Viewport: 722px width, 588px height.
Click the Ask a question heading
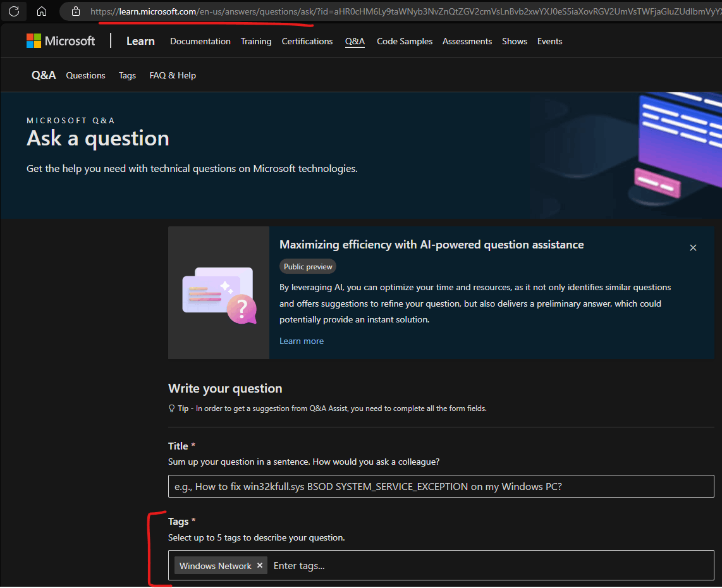coord(98,138)
